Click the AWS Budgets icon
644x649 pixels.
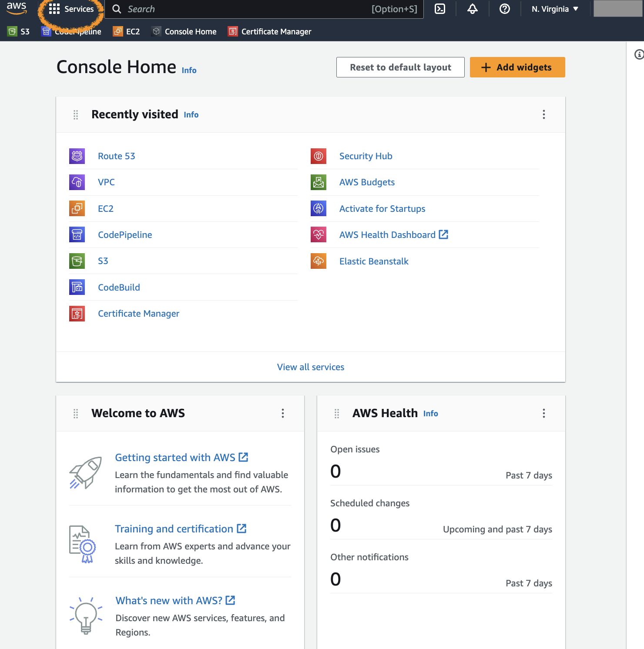pos(319,182)
